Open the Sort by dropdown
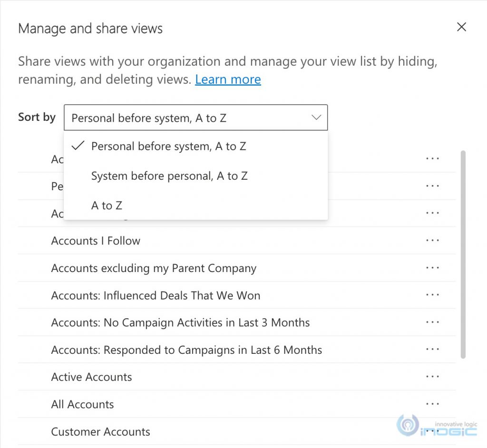487x448 pixels. coord(195,117)
